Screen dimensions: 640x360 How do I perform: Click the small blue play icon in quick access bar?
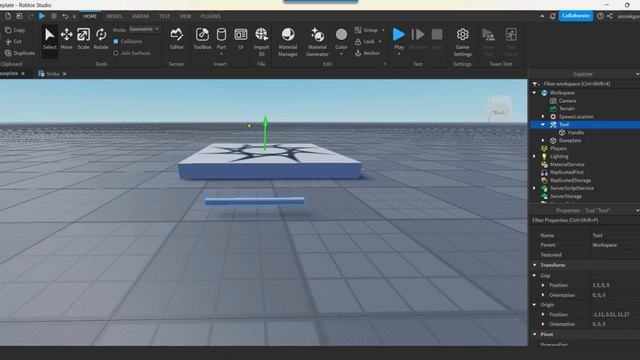(x=42, y=16)
